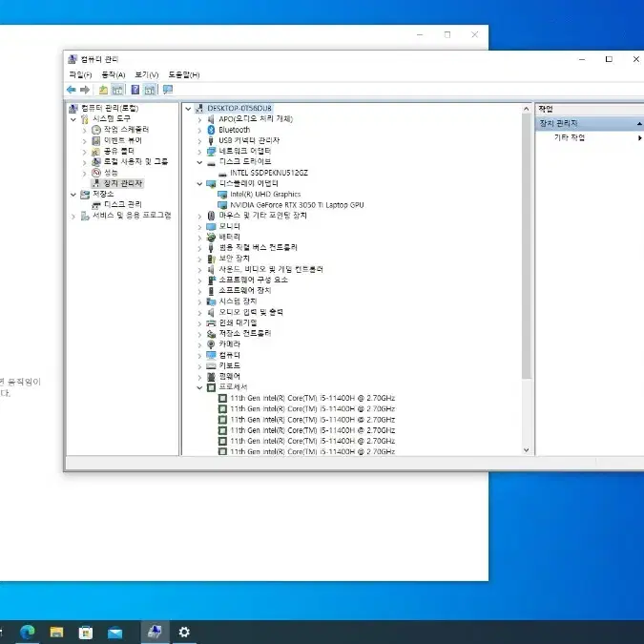This screenshot has width=644, height=644.
Task: Click the Up one level folder icon
Action: pos(103,90)
